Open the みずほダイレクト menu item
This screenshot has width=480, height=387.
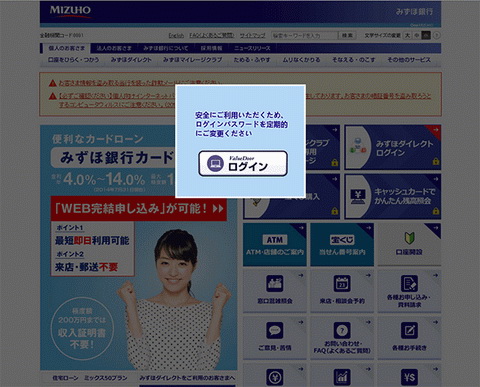131,60
